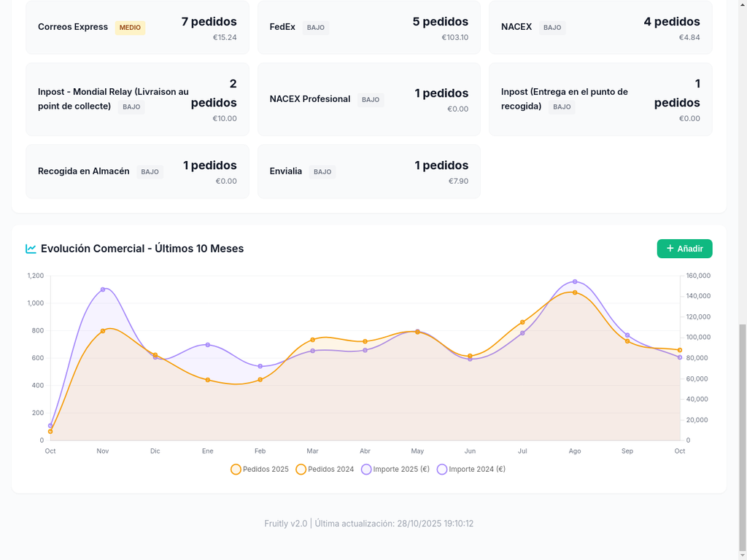Select the Inpost Mondial Relay carrier card
Screen dimensions: 747x560
point(137,99)
